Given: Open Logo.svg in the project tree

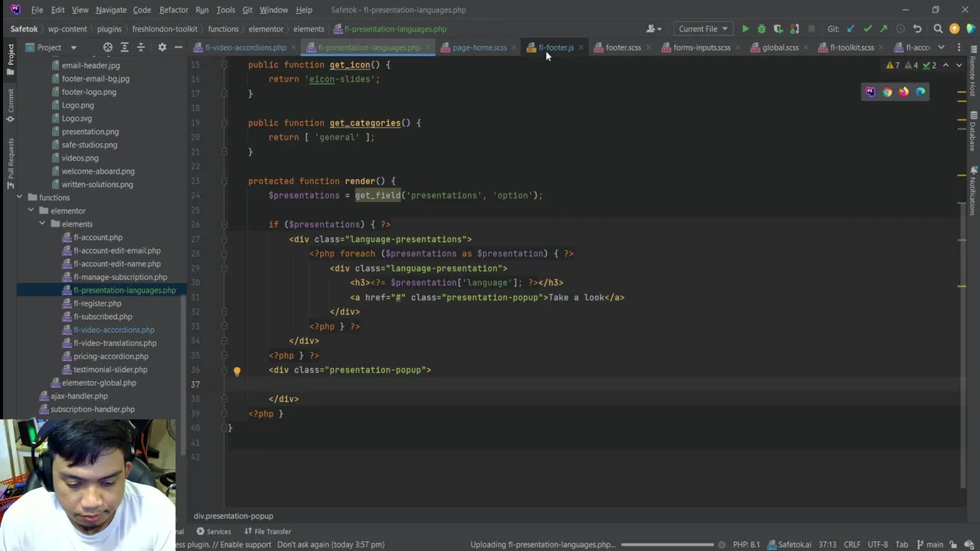Looking at the screenshot, I should click(76, 119).
